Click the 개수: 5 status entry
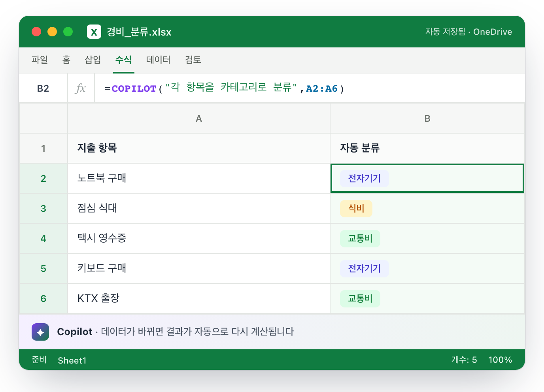 coord(464,360)
